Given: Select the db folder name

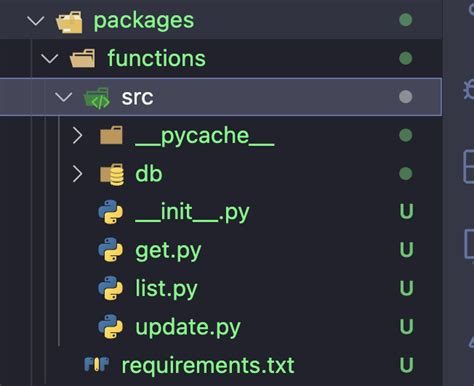Looking at the screenshot, I should (149, 174).
